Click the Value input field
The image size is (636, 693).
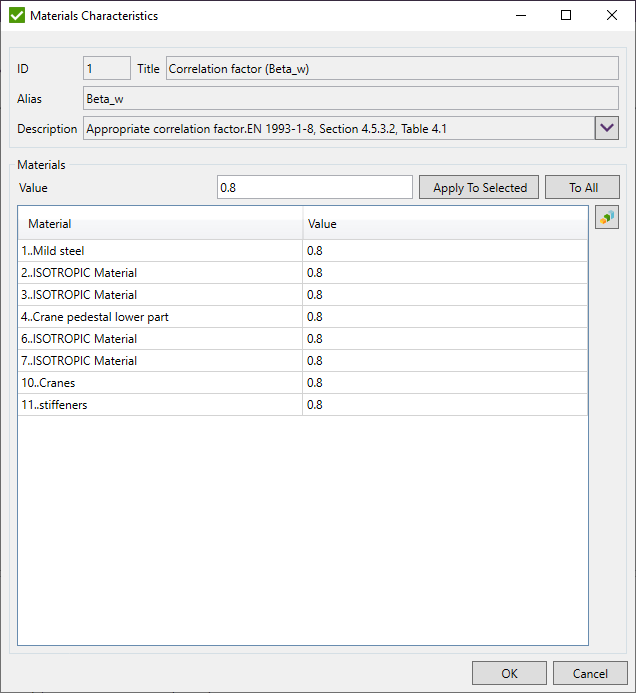pos(314,188)
